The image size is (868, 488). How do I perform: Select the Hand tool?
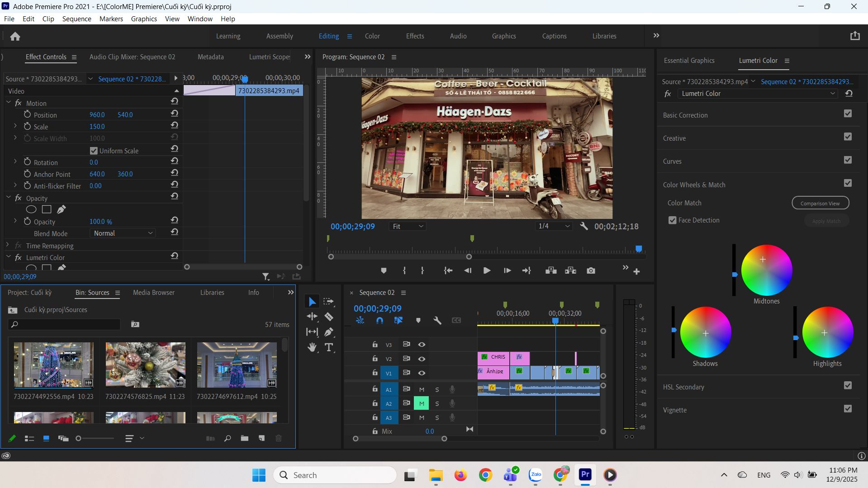[312, 347]
